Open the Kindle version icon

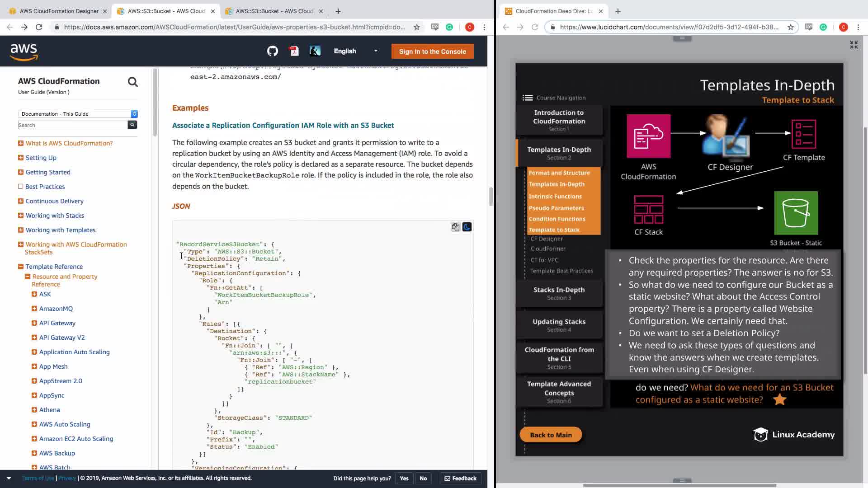tap(315, 51)
